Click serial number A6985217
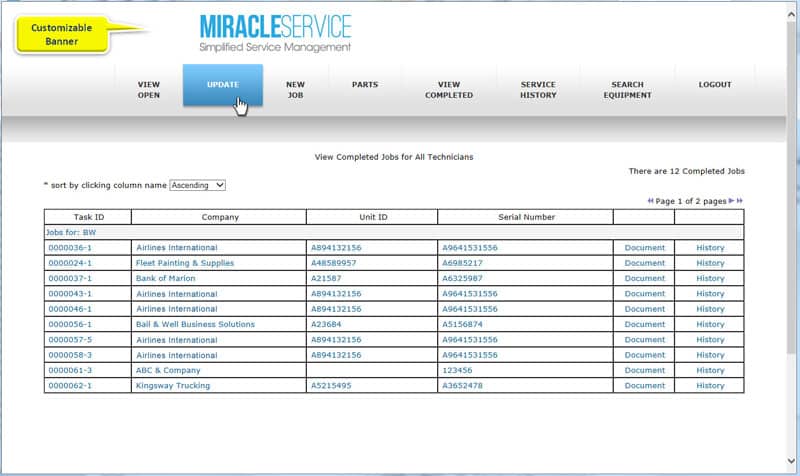Screen dimensions: 800x476 coord(462,263)
